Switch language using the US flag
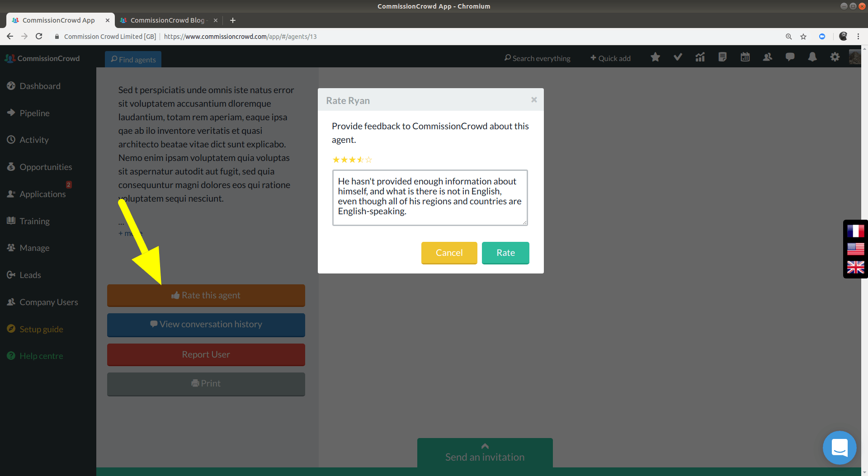Screen dimensions: 868x476 [855, 249]
